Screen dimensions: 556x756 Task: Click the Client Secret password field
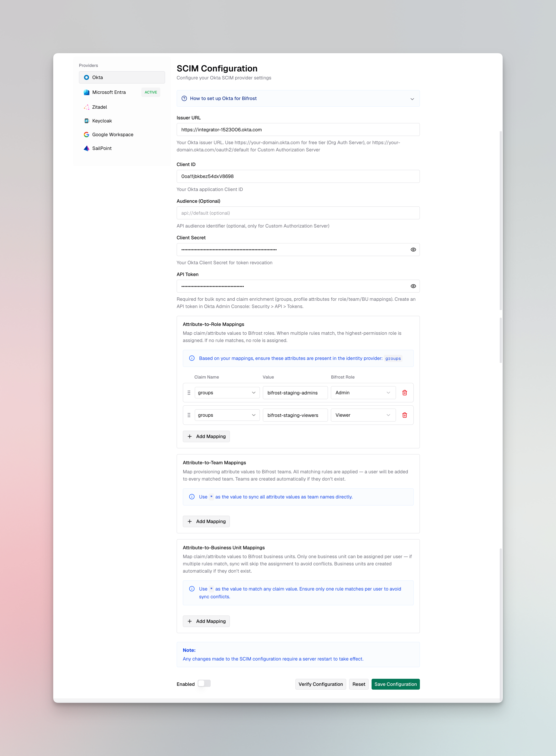[298, 250]
